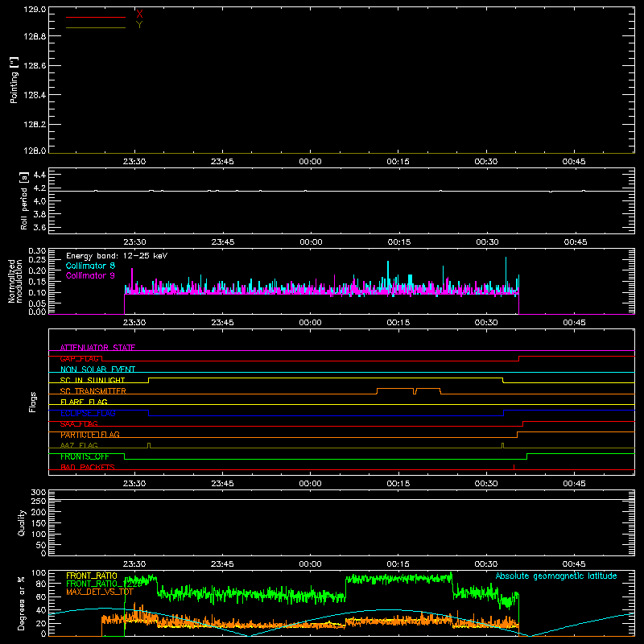This screenshot has height=644, width=644.
Task: Click the SC_TRANSMITTER flag label
Action: (93, 391)
